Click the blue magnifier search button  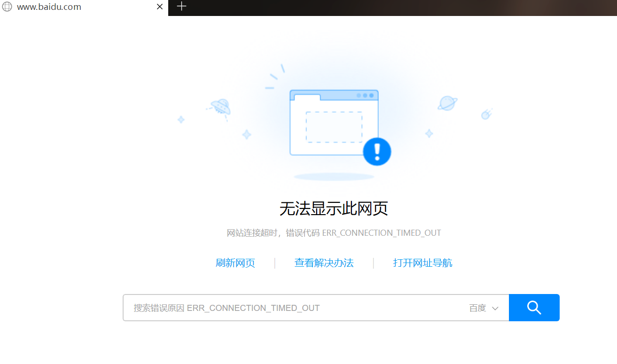point(534,308)
